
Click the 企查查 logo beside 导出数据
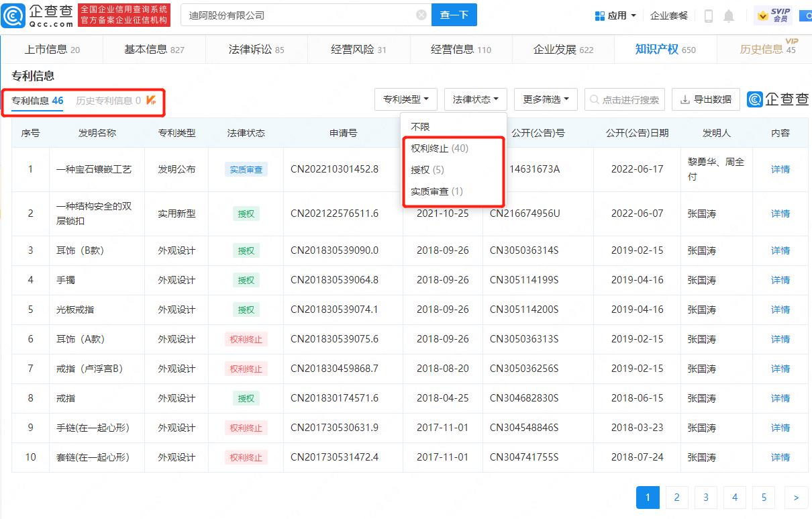coord(778,99)
